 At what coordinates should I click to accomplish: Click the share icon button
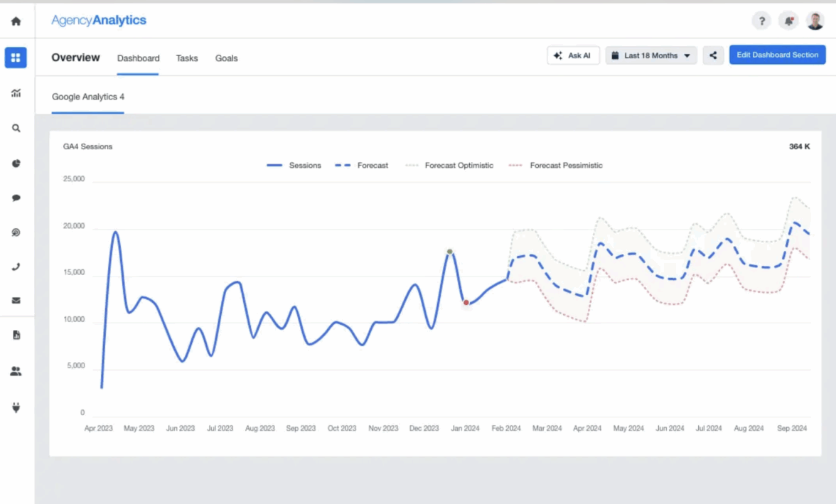(713, 55)
